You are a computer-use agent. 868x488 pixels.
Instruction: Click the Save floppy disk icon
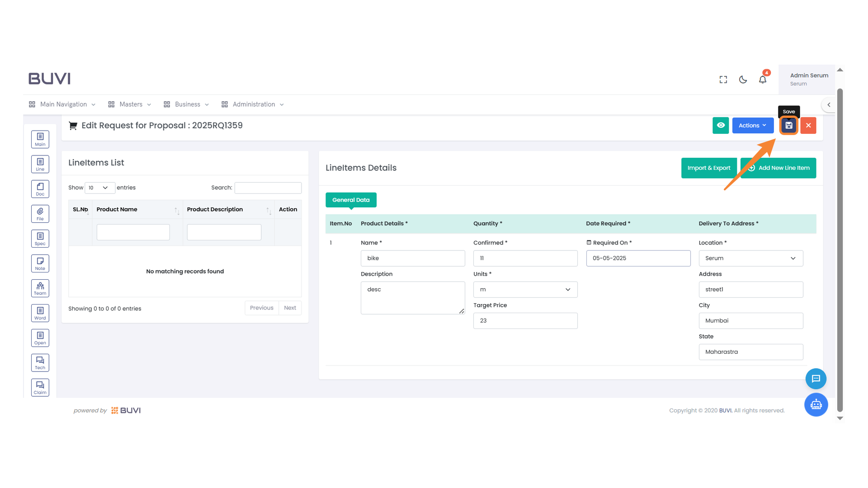788,126
